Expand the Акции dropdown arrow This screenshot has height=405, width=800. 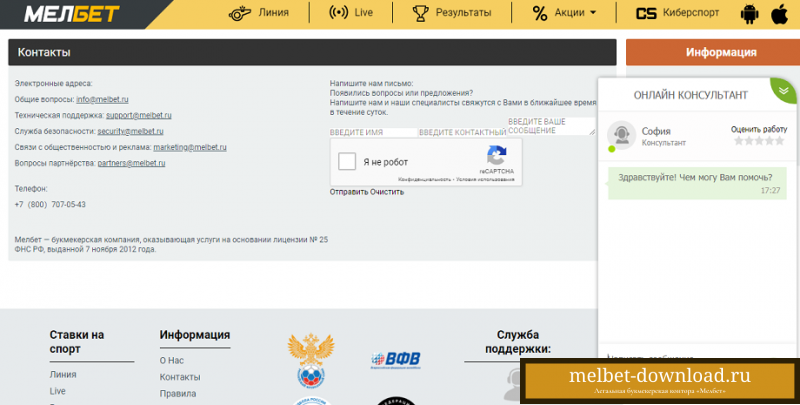coord(593,13)
